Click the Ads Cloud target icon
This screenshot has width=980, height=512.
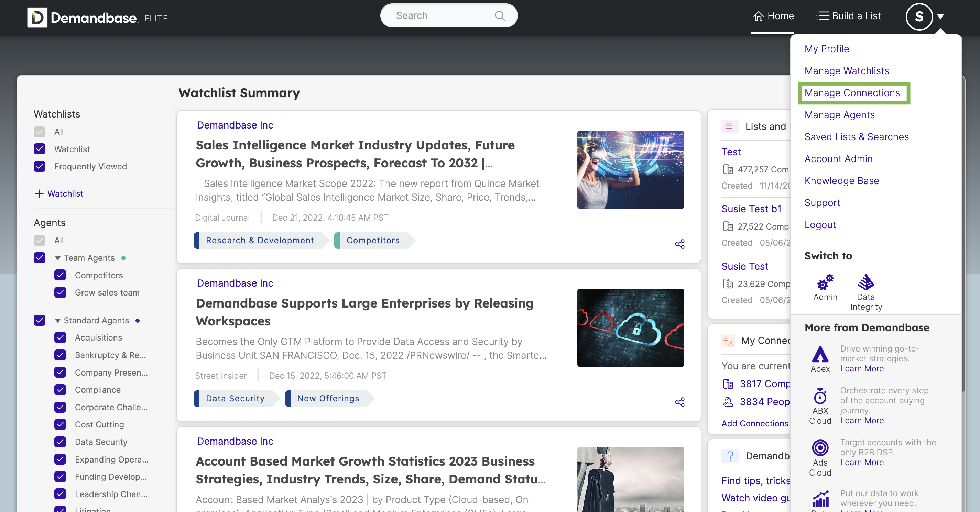tap(820, 447)
